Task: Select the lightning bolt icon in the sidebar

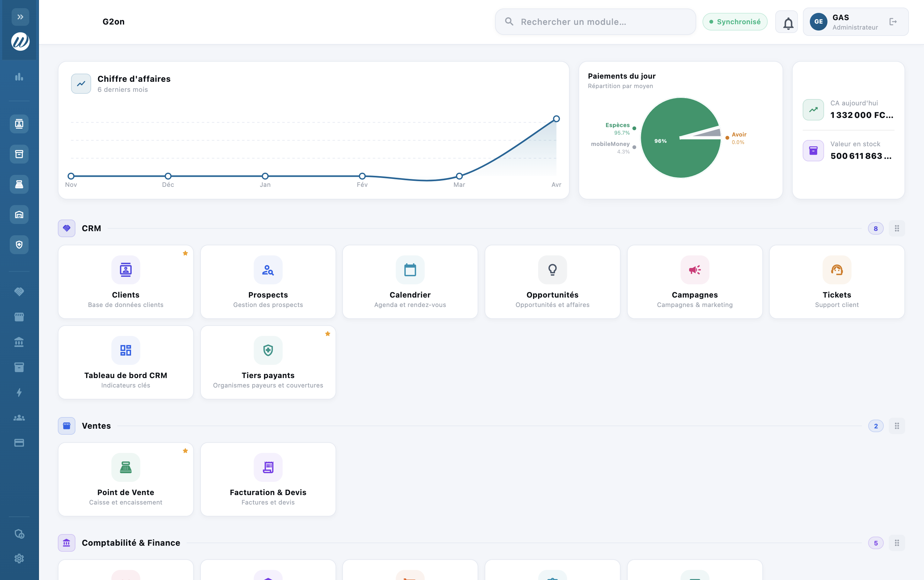Action: [19, 393]
